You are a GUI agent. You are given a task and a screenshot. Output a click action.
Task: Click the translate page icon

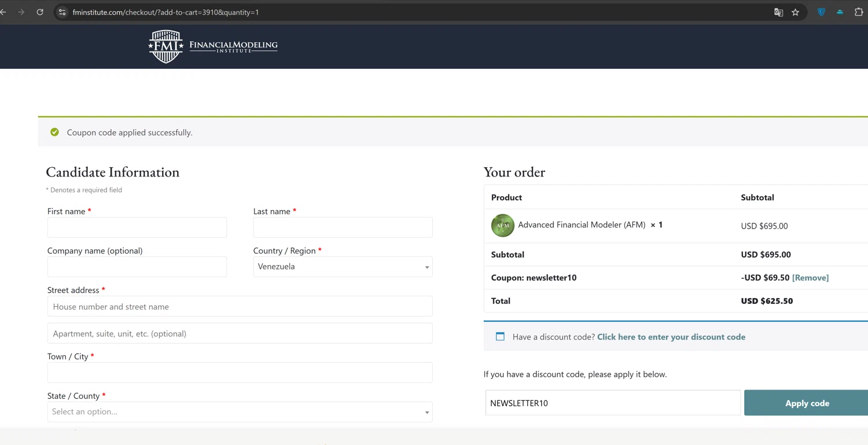pyautogui.click(x=778, y=12)
